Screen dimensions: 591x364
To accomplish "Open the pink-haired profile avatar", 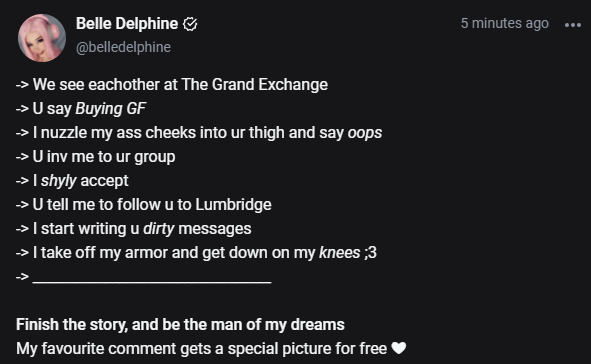I will coord(42,38).
